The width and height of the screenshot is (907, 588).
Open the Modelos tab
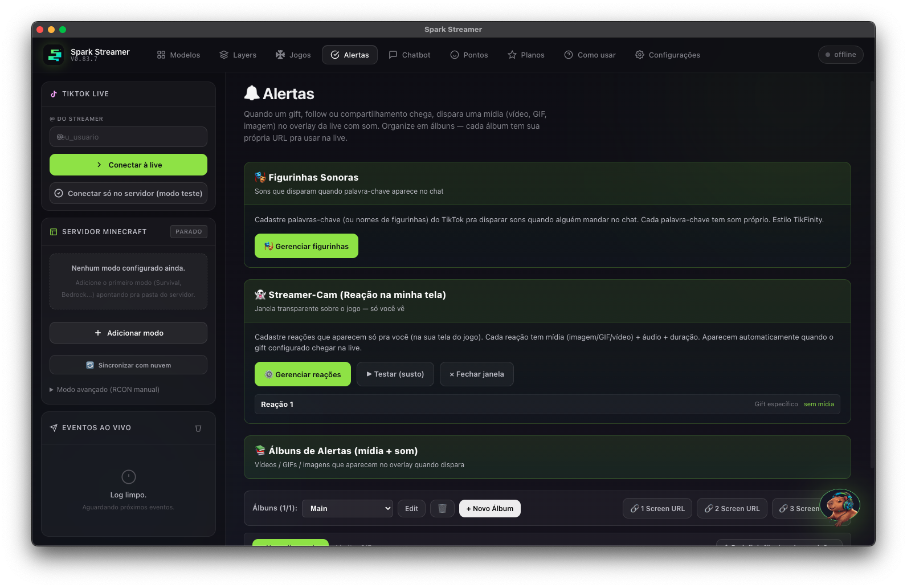pyautogui.click(x=179, y=55)
